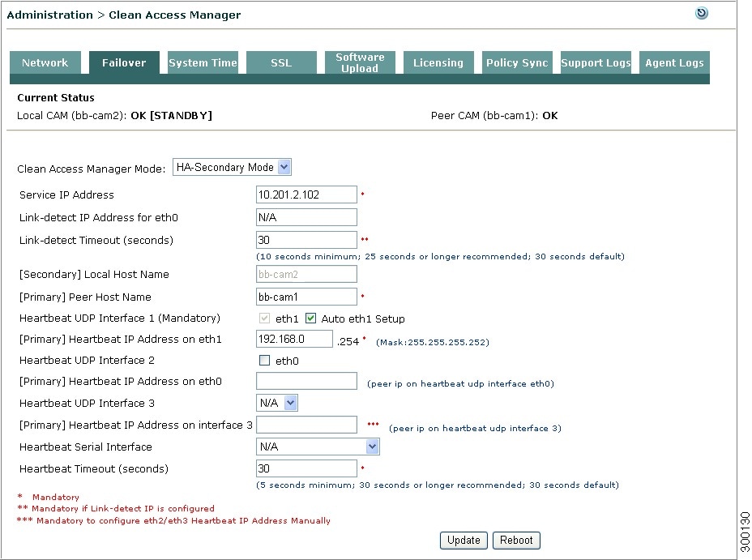
Task: Click the 'Current Status' heading
Action: [56, 98]
